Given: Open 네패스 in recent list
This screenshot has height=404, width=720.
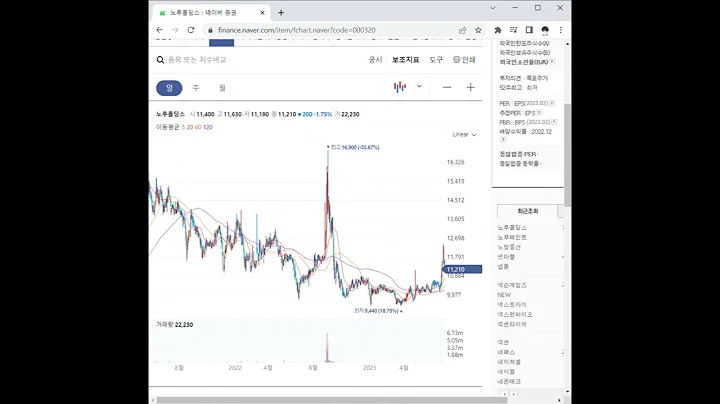Looking at the screenshot, I should pyautogui.click(x=506, y=352).
